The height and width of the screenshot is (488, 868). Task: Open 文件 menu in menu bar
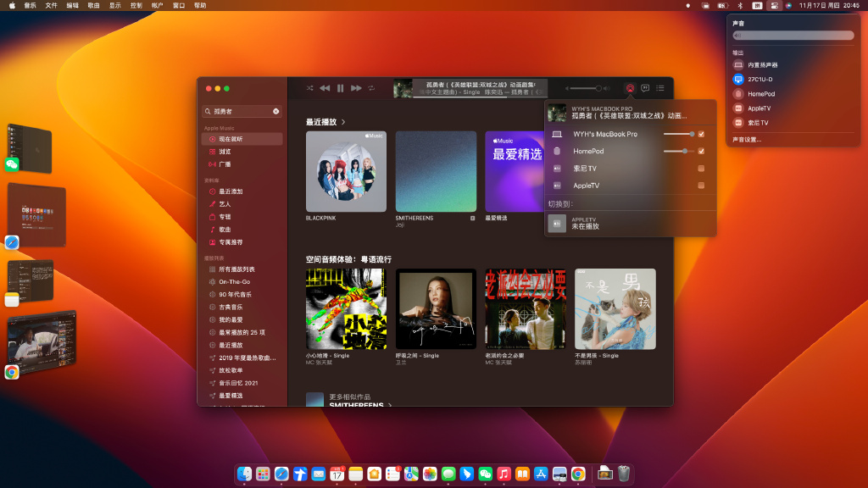(x=51, y=6)
